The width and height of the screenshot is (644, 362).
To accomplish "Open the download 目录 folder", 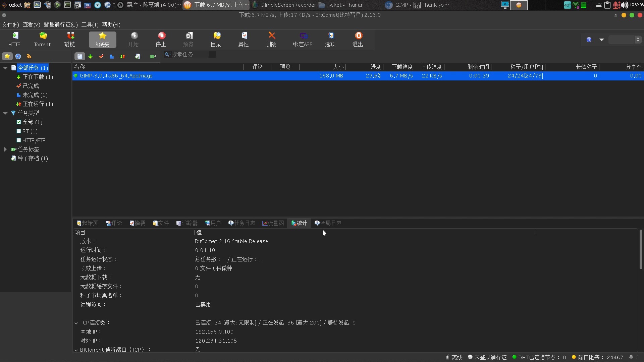I will click(x=216, y=39).
